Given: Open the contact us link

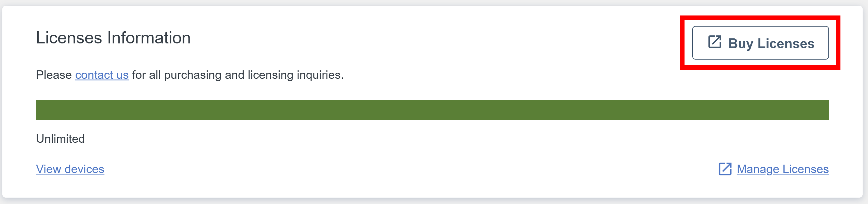Looking at the screenshot, I should (x=102, y=75).
